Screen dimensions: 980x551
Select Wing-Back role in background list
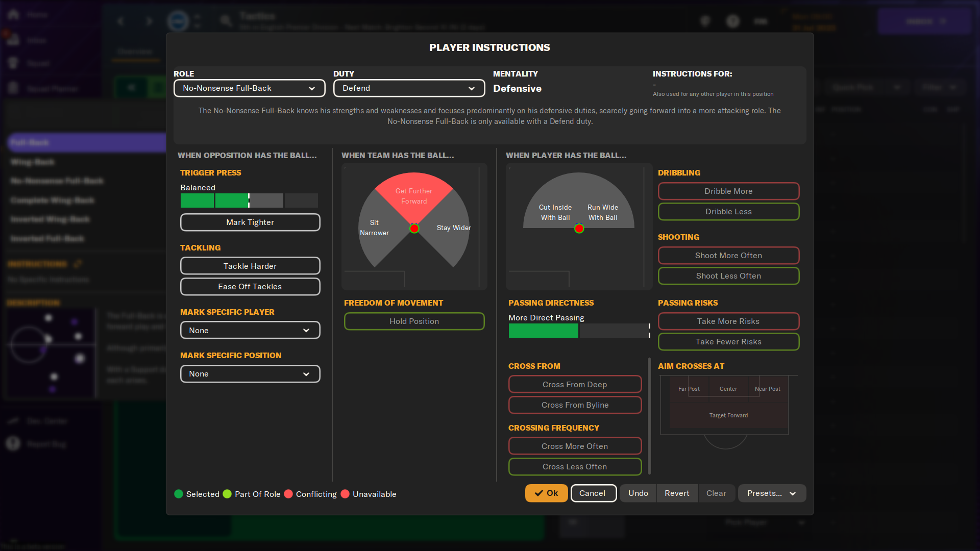point(33,162)
